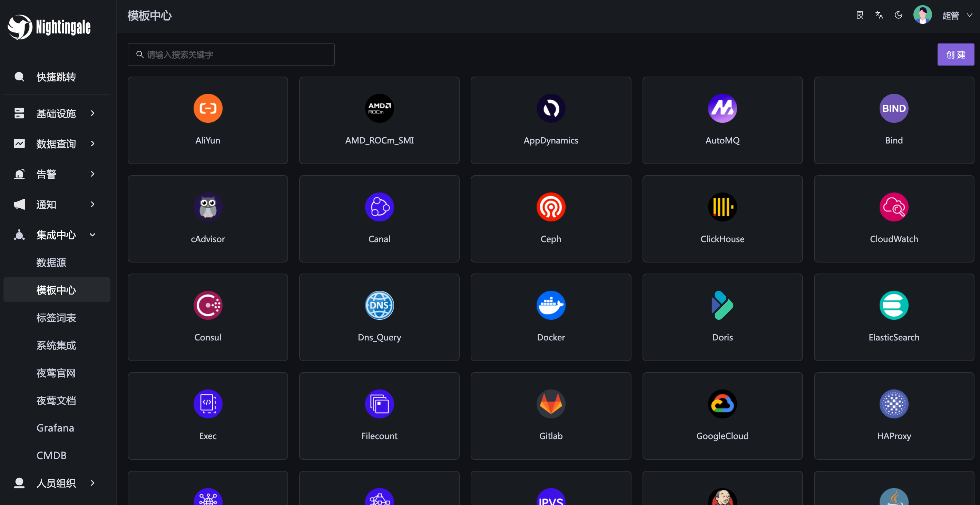The width and height of the screenshot is (980, 505).
Task: Select the cAdvisor owl icon
Action: click(208, 207)
